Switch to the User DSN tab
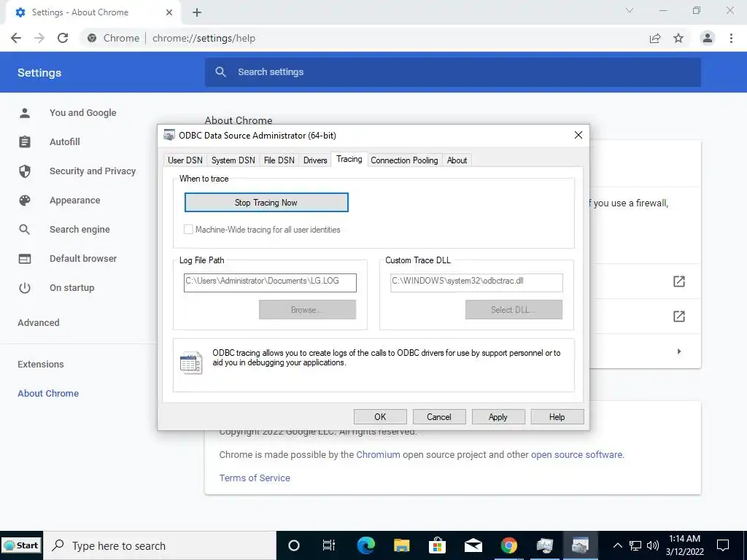The width and height of the screenshot is (747, 560). pyautogui.click(x=185, y=160)
